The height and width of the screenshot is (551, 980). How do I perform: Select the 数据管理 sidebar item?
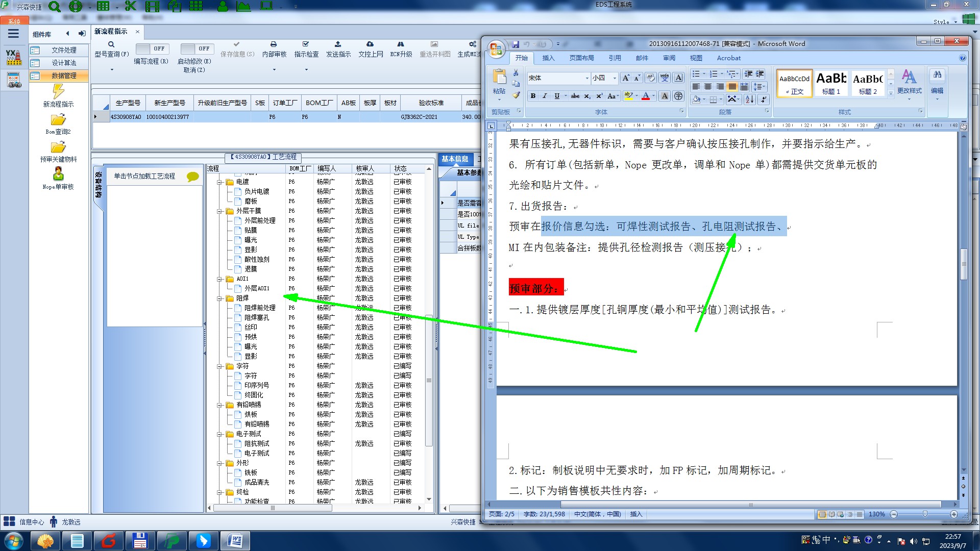[63, 76]
